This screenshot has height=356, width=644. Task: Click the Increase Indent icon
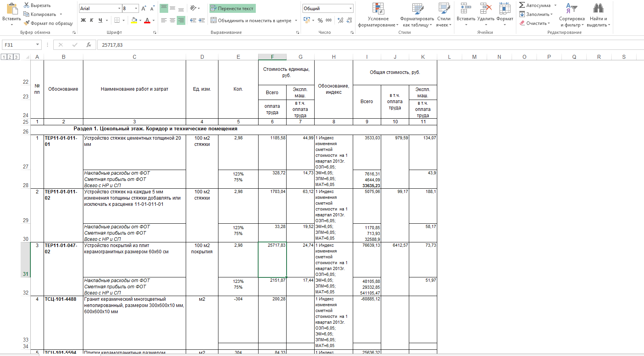coord(202,20)
